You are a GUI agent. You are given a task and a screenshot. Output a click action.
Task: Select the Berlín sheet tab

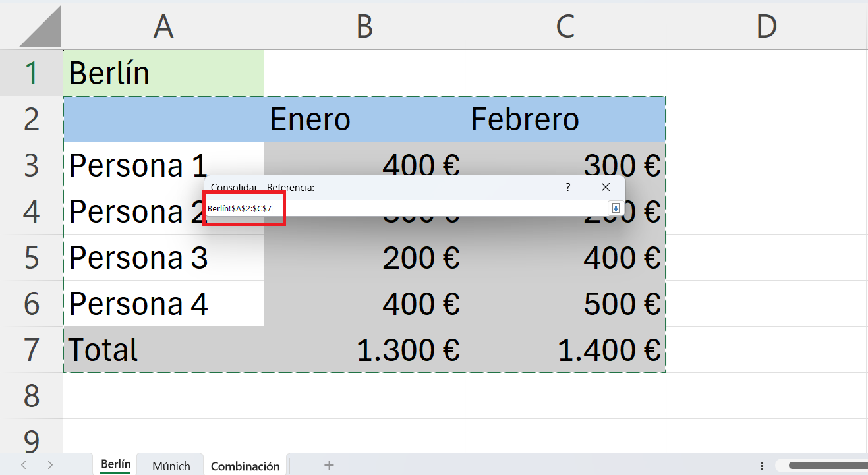115,464
